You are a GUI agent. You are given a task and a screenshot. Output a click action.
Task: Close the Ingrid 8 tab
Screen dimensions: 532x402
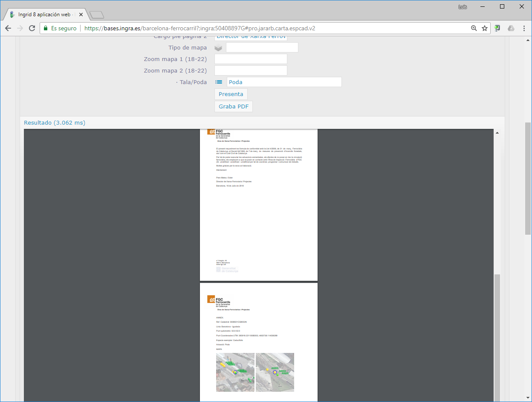point(81,15)
